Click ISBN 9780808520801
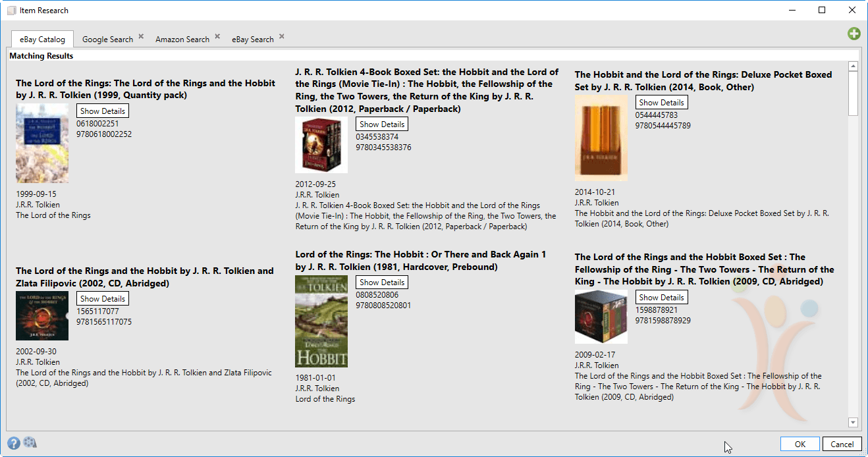Screen dimensions: 868x457 (383, 306)
